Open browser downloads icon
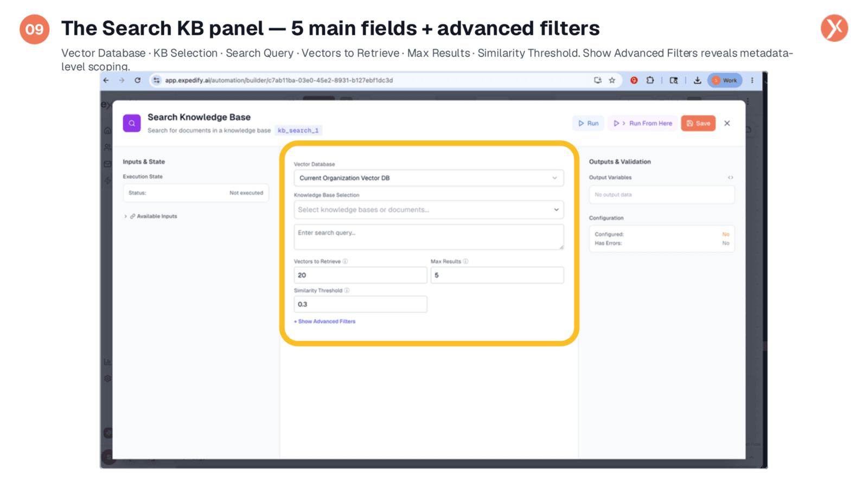Viewport: 868px width, 488px height. click(698, 80)
